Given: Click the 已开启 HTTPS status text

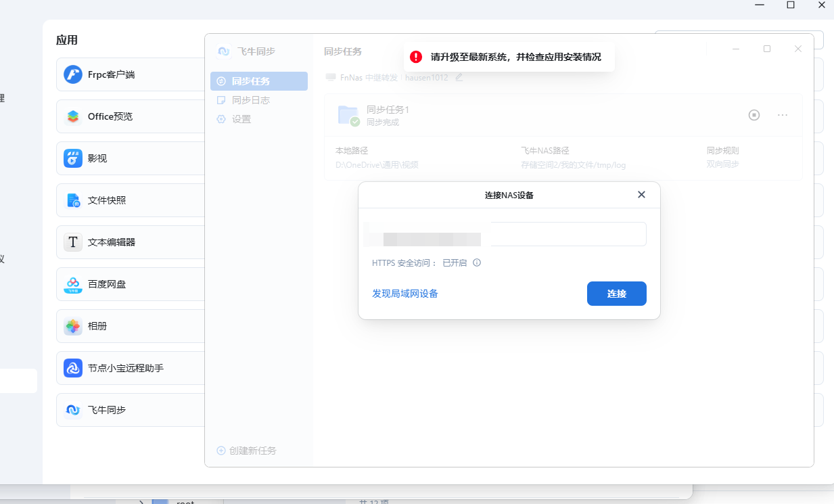Looking at the screenshot, I should tap(455, 262).
